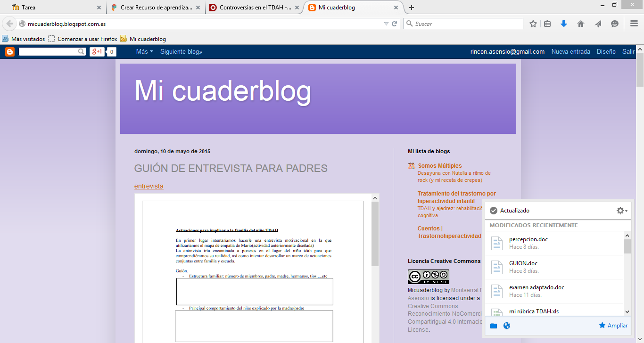Click the search magnifier in the Blogger navbar
Viewport: 644px width, 343px height.
point(82,51)
